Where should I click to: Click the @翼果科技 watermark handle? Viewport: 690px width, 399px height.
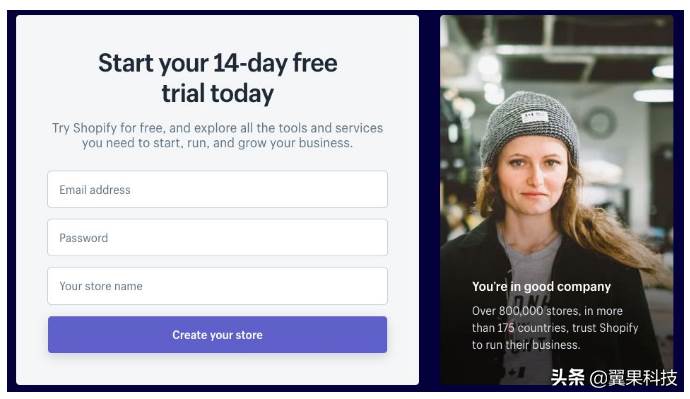632,378
